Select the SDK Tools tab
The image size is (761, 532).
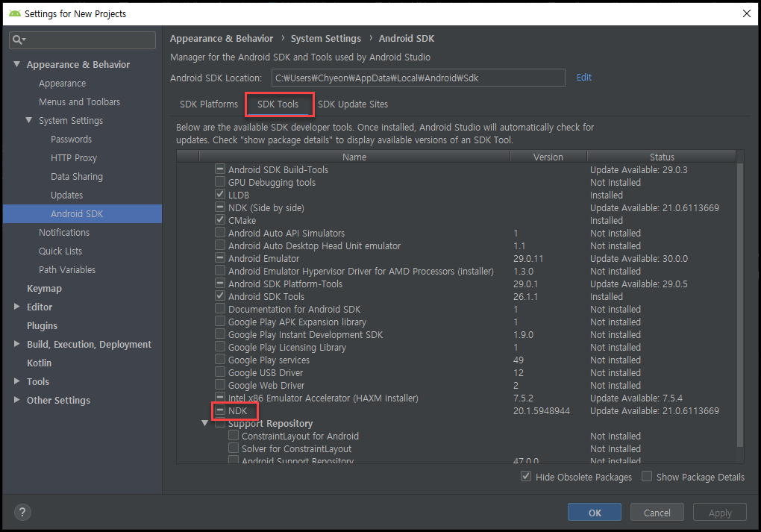click(x=278, y=104)
